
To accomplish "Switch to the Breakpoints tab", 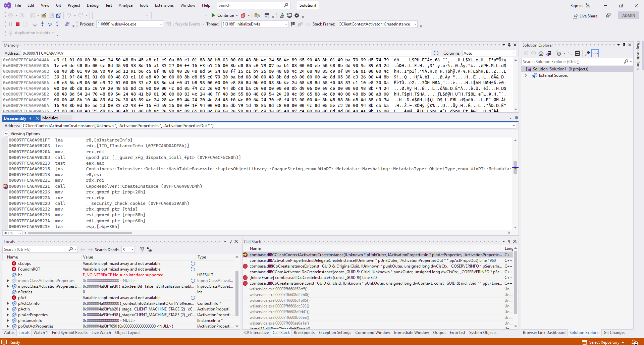I will [304, 333].
